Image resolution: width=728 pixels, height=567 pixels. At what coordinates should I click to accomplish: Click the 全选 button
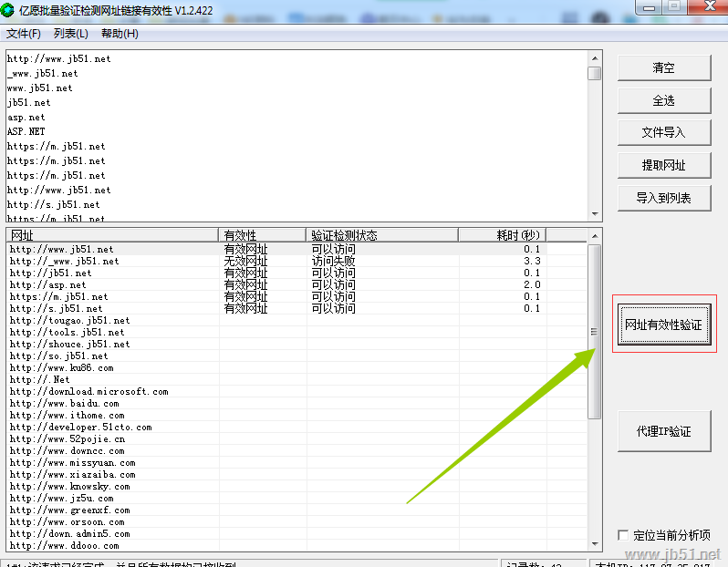click(x=664, y=100)
